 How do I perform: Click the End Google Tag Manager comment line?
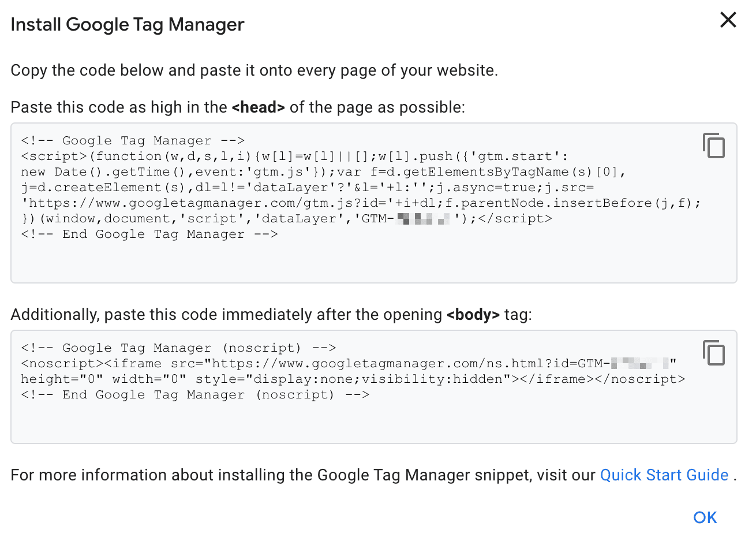point(150,233)
